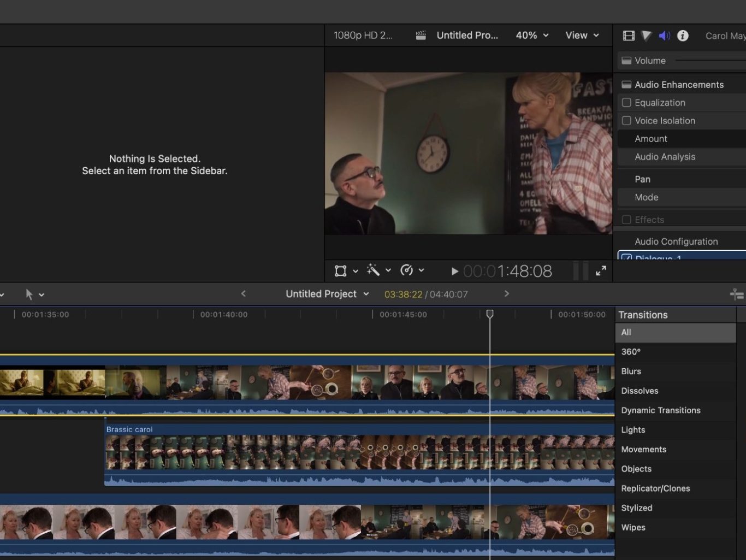
Task: Select the Brassic carol clip audio waveform
Action: pos(359,480)
